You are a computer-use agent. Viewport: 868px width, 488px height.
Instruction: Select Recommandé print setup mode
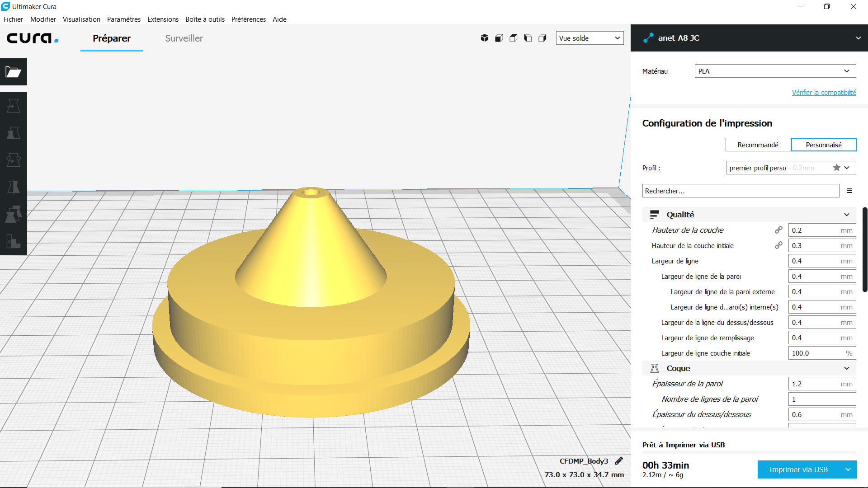tap(758, 145)
